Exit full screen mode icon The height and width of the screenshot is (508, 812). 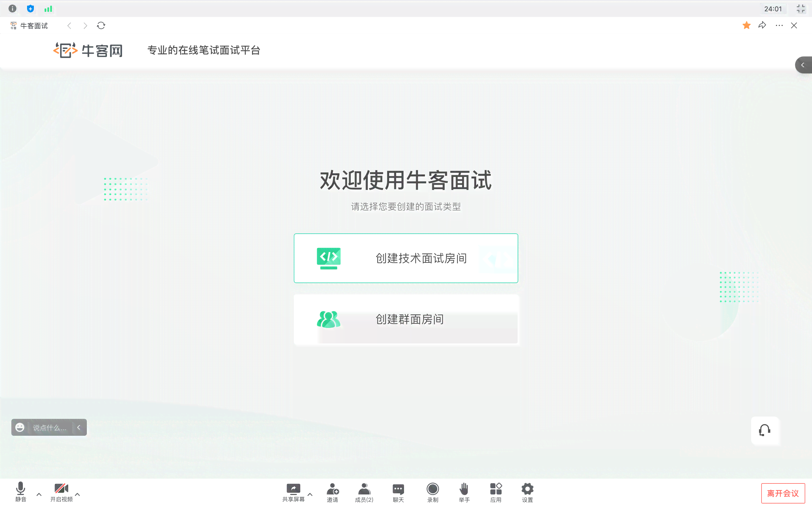801,9
